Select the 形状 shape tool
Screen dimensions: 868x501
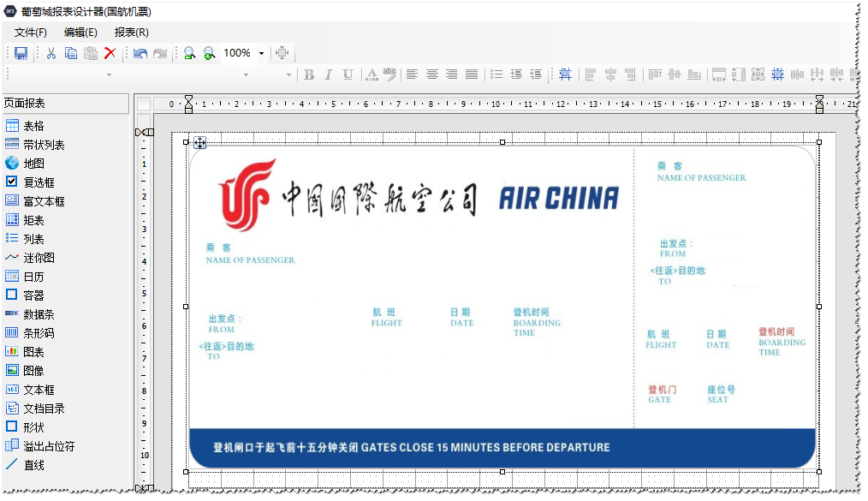(33, 427)
